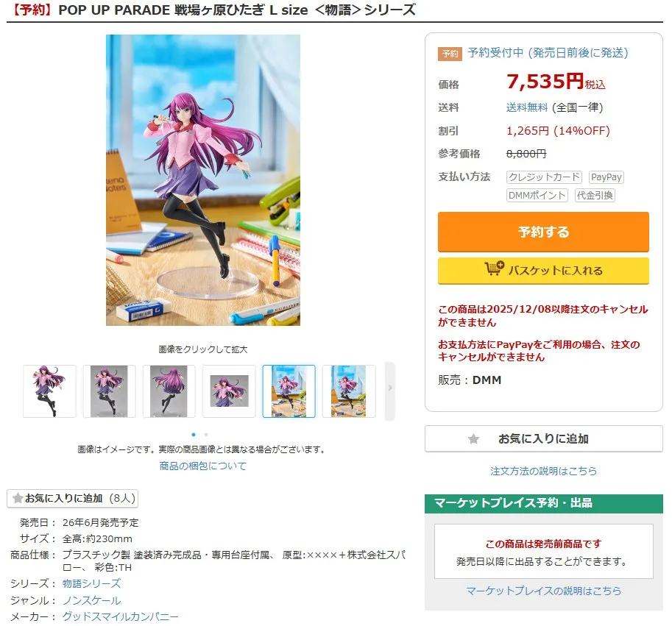Open 商品の梱包について link

point(203,466)
